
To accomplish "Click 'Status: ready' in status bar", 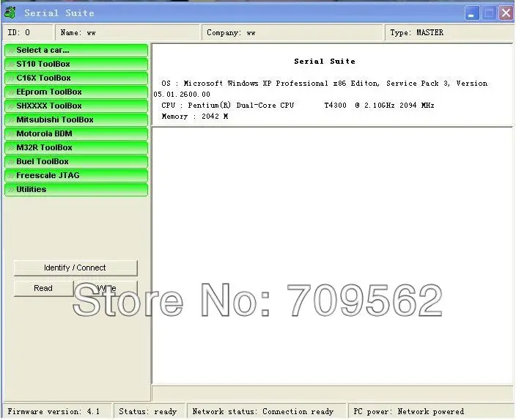I will coord(148,411).
